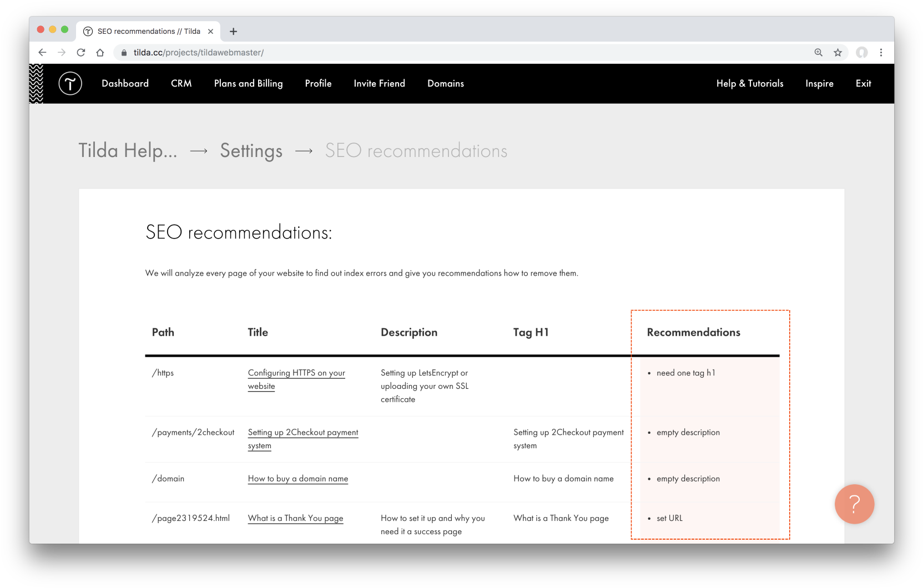Click the Tag H1 column header
Viewport: 923px width, 588px height.
click(x=531, y=332)
